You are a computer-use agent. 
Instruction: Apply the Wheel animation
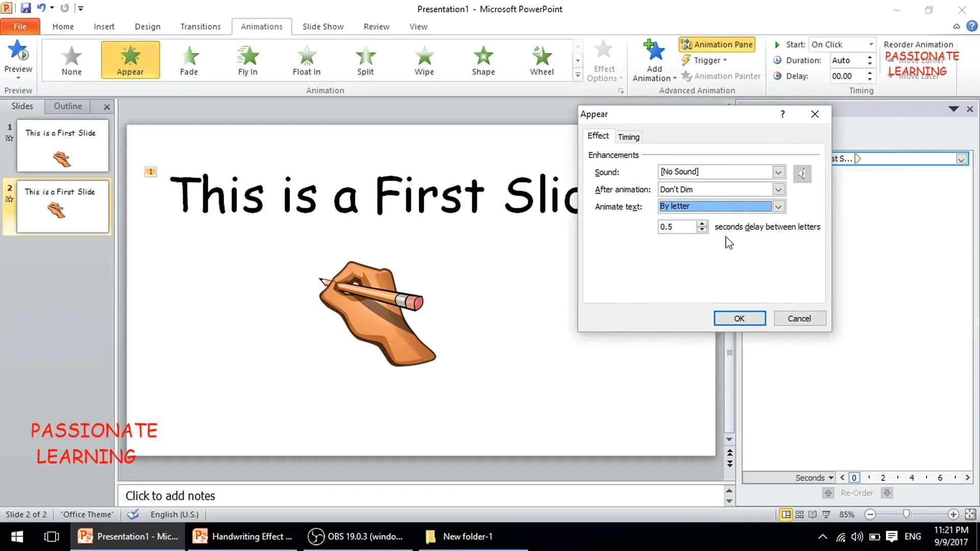542,60
